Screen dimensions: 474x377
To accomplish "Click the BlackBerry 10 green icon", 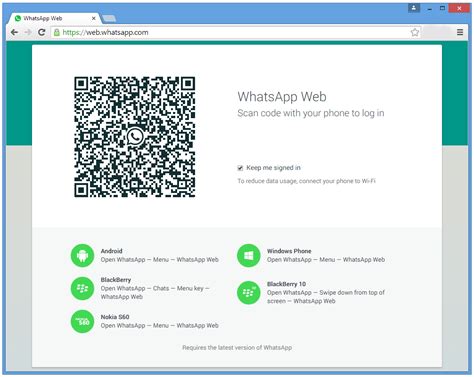I will point(248,293).
